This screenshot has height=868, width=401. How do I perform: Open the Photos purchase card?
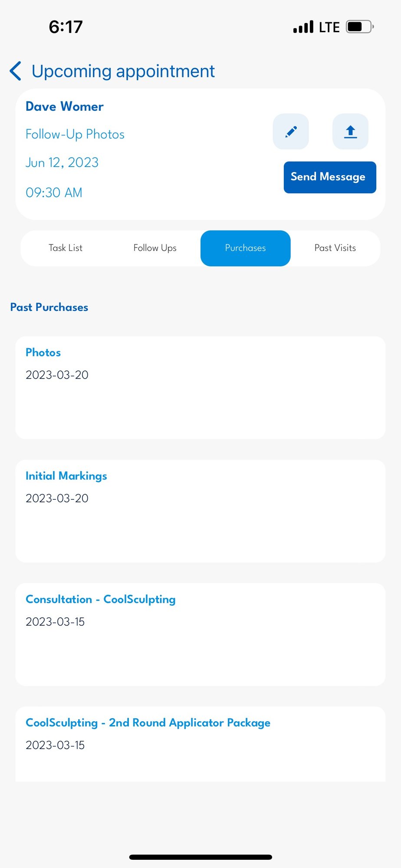tap(200, 387)
